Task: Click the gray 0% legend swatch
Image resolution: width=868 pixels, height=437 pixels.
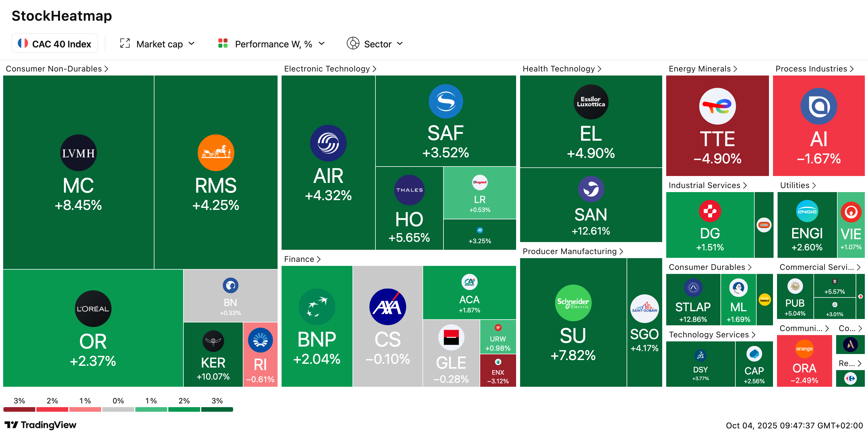Action: tap(118, 409)
